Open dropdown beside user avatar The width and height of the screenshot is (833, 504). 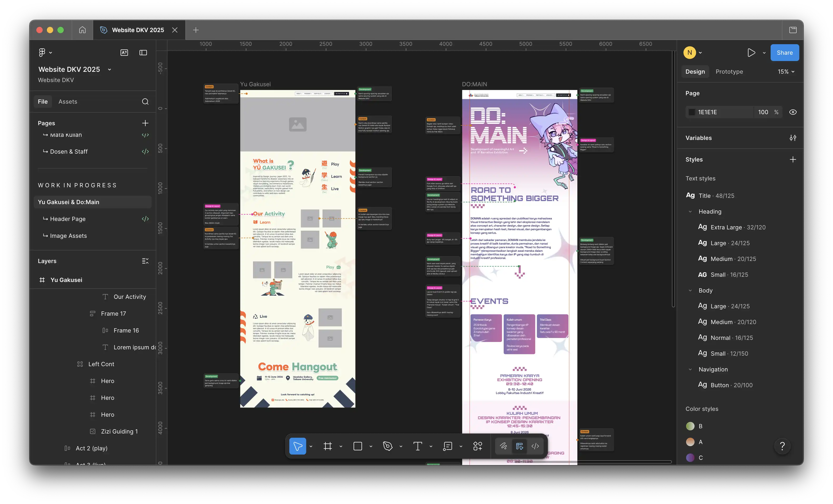coord(700,53)
